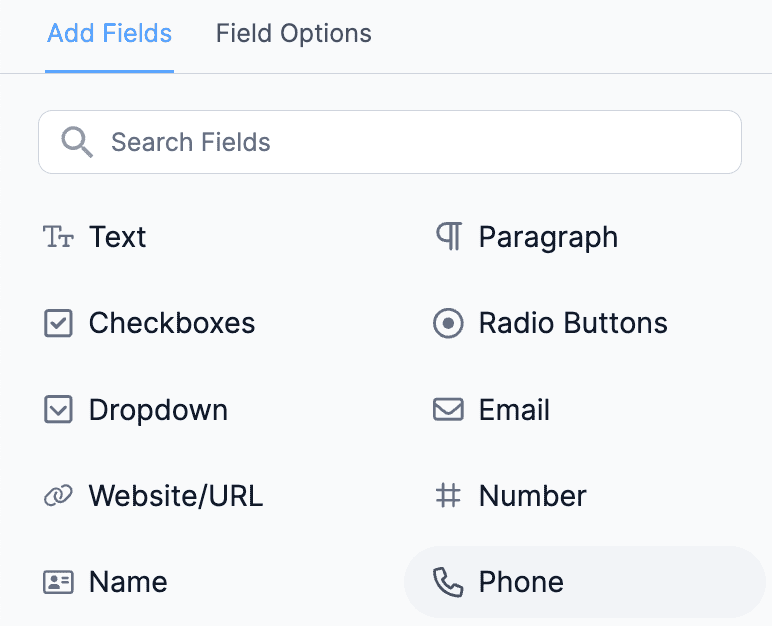Screen dimensions: 772x626
Task: Choose the Radio Buttons icon
Action: (448, 323)
